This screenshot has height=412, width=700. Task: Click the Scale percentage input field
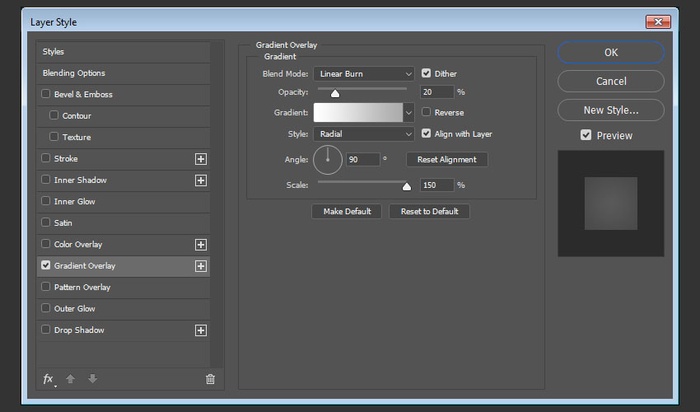click(438, 185)
